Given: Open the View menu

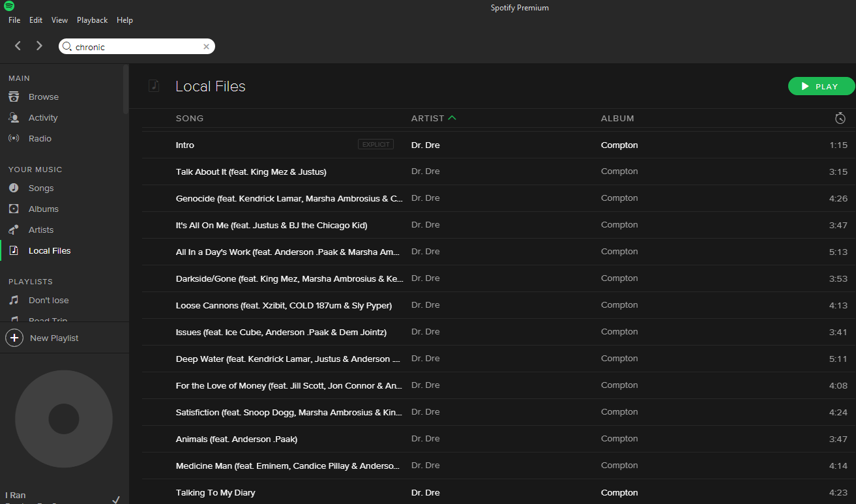Looking at the screenshot, I should [59, 20].
